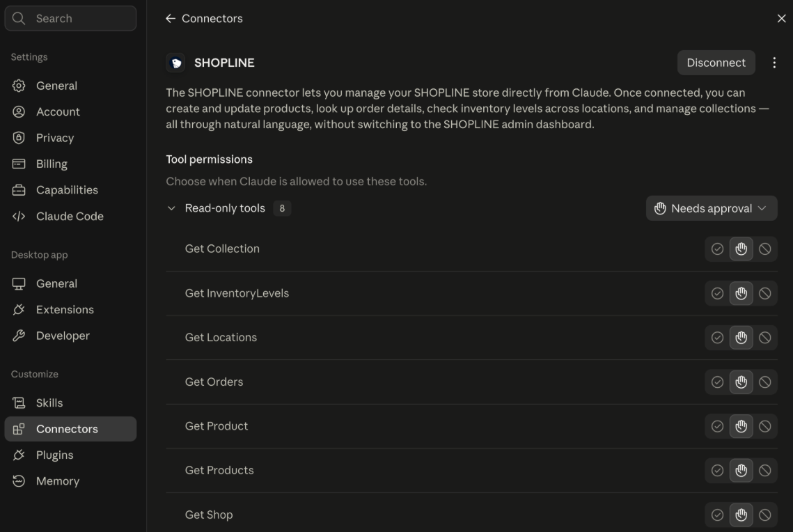This screenshot has width=793, height=532.
Task: Set Get Shop to needs approval
Action: tap(741, 515)
